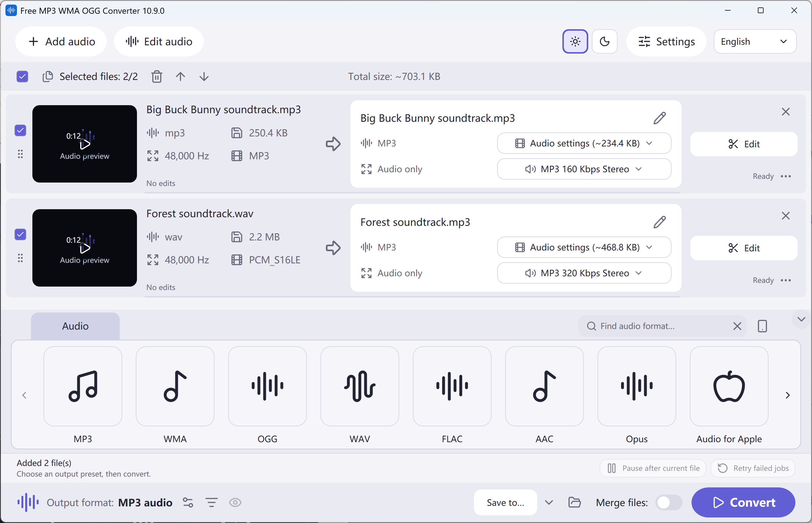Click the Convert button

(x=744, y=502)
